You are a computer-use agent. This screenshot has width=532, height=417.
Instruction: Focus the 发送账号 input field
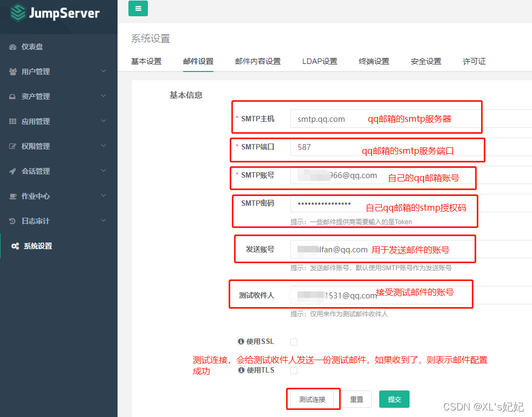pyautogui.click(x=411, y=249)
